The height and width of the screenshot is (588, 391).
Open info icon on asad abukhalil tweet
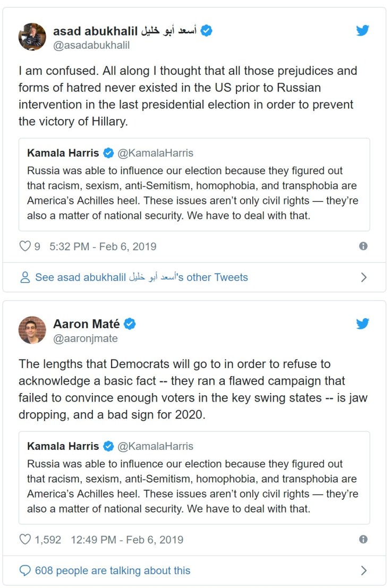point(363,246)
